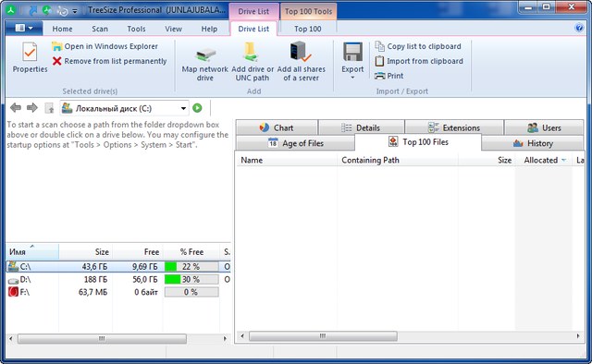Open the application menu button
Screen dimensions: 592x364
coord(24,29)
